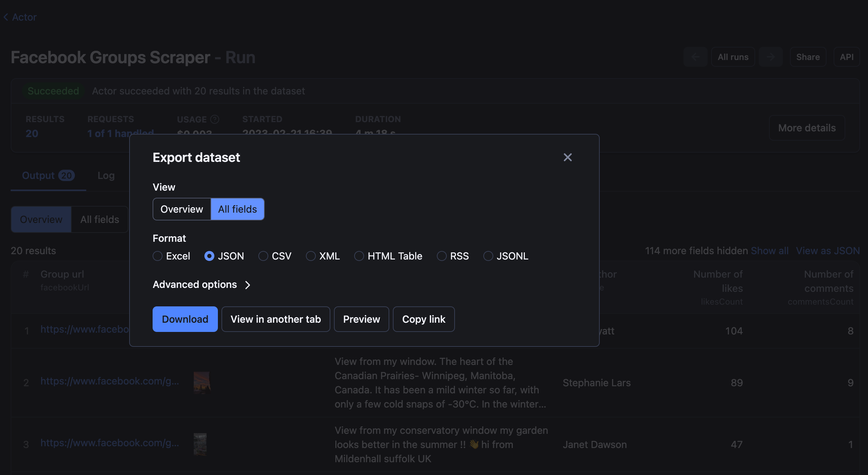Select the JSON format radio button

(209, 256)
